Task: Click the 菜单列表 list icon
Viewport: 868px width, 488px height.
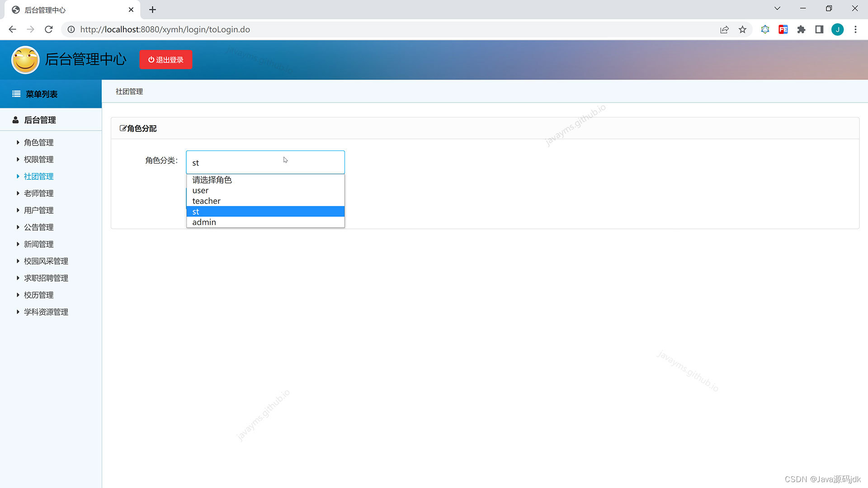Action: pos(16,94)
